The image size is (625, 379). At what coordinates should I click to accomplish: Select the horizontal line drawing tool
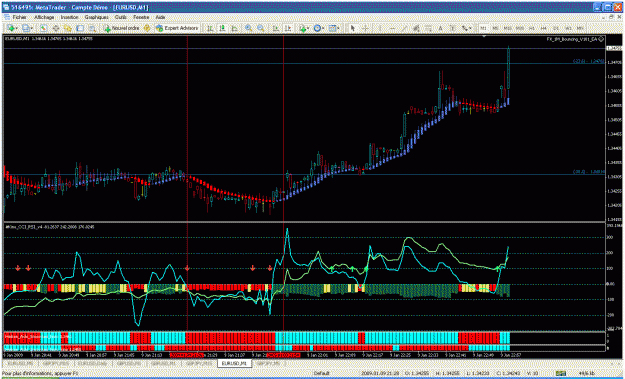coord(392,28)
